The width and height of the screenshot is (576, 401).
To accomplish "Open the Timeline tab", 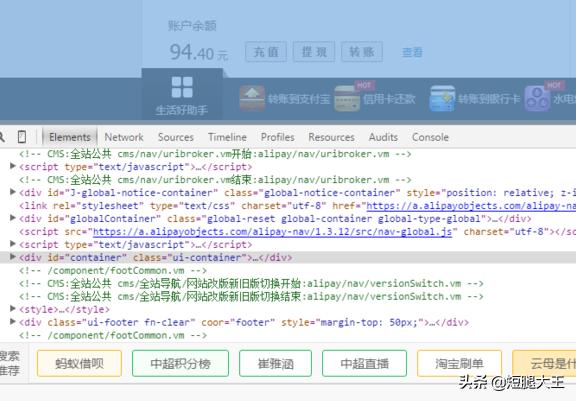I will [x=227, y=137].
